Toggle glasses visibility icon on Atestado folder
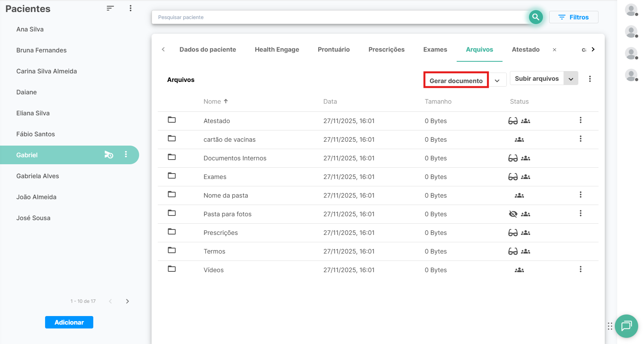The image size is (644, 344). click(x=513, y=121)
